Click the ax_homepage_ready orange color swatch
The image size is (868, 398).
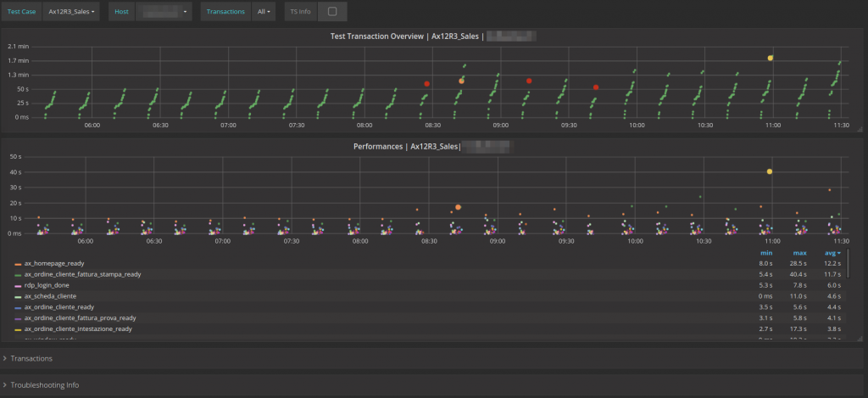(x=19, y=264)
